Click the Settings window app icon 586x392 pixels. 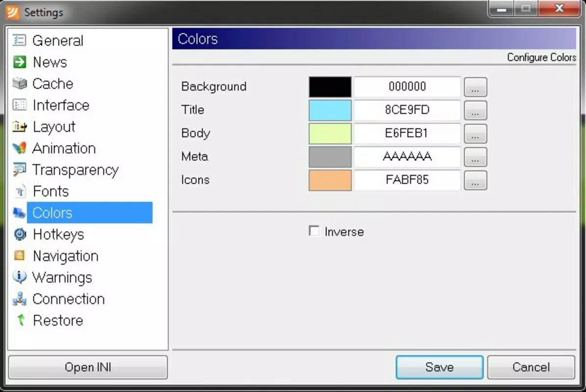point(13,12)
